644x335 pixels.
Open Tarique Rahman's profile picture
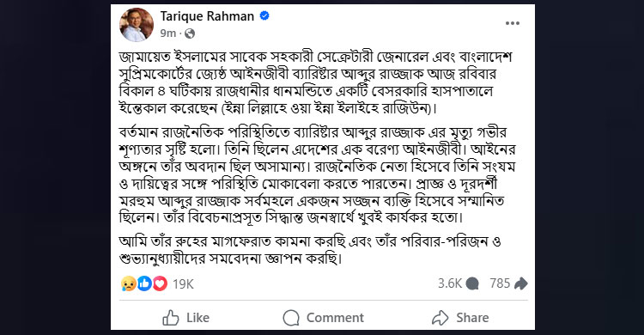pyautogui.click(x=137, y=25)
